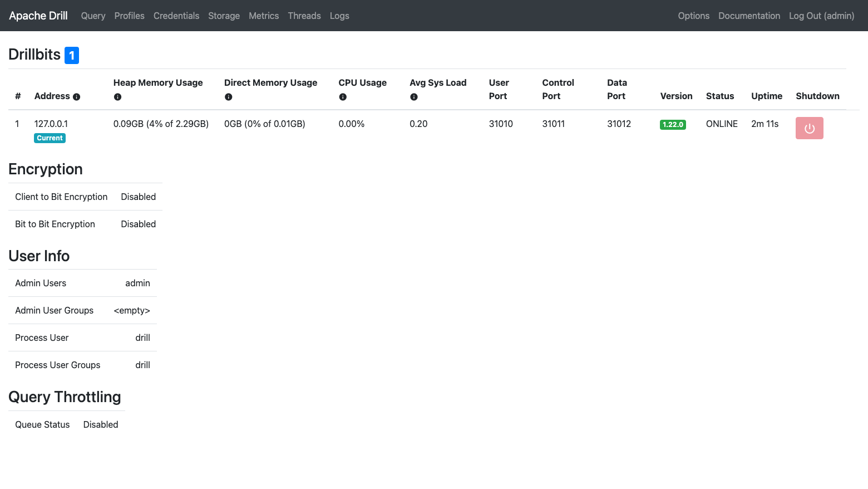
Task: Click the Query Throttling section heading
Action: coord(65,397)
